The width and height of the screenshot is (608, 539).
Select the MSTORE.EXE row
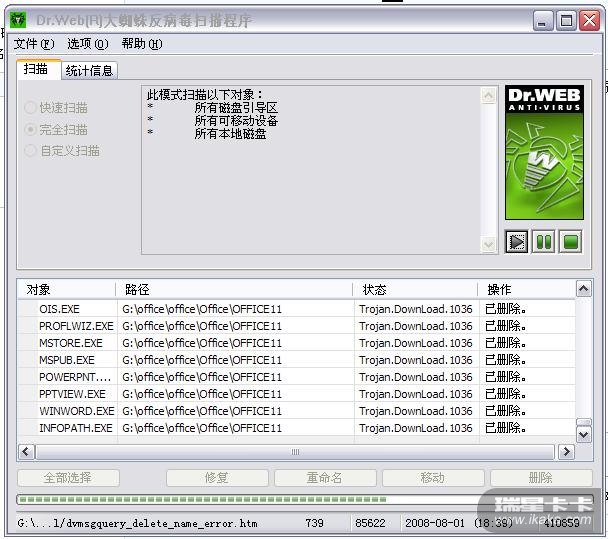click(x=296, y=343)
